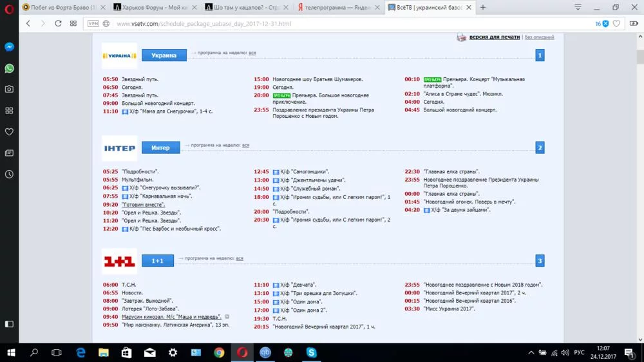Open the battery saver icon
This screenshot has height=362, width=644.
point(634,24)
